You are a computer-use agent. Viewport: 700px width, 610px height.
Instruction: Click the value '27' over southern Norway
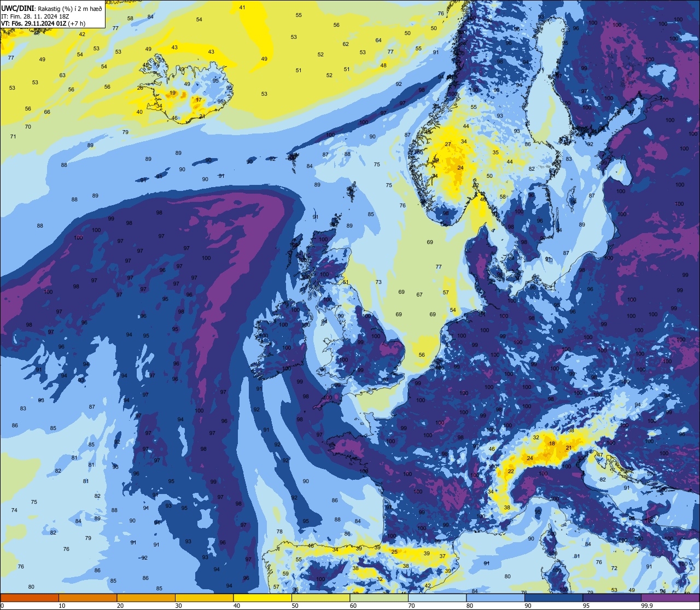coord(448,144)
